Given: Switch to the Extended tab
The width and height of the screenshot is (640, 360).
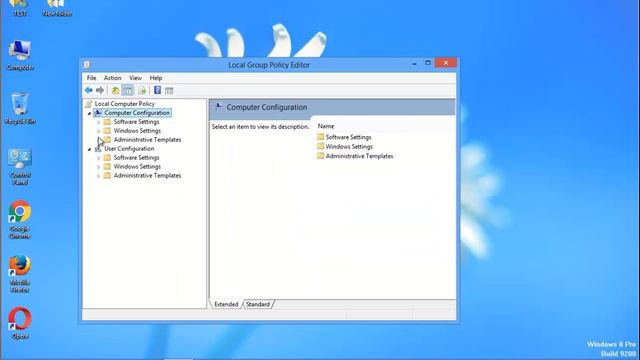Looking at the screenshot, I should pyautogui.click(x=226, y=304).
